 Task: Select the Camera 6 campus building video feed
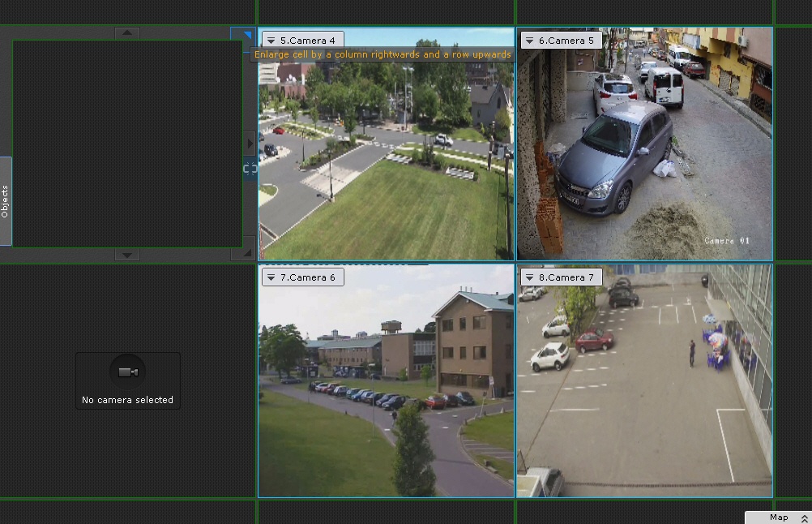386,389
